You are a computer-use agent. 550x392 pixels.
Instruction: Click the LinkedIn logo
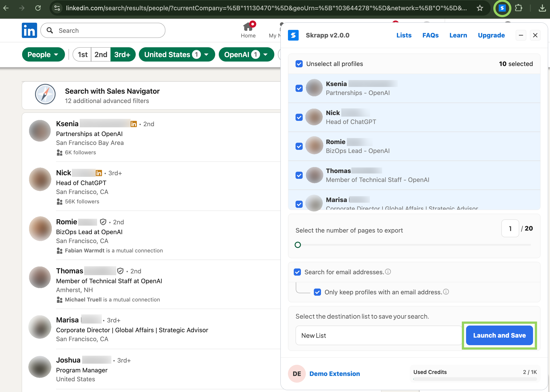(x=29, y=30)
